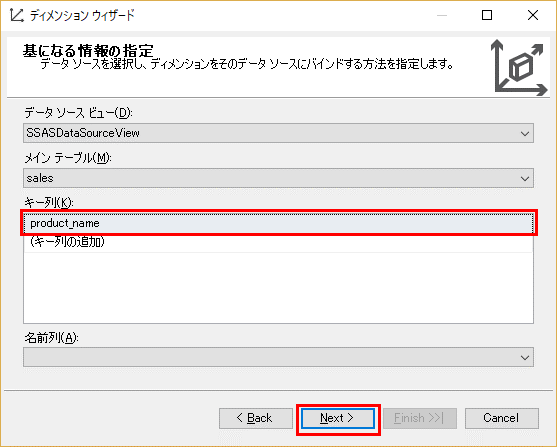This screenshot has height=447, width=557.
Task: Select the SSASDataSourceView combo box
Action: point(278,133)
